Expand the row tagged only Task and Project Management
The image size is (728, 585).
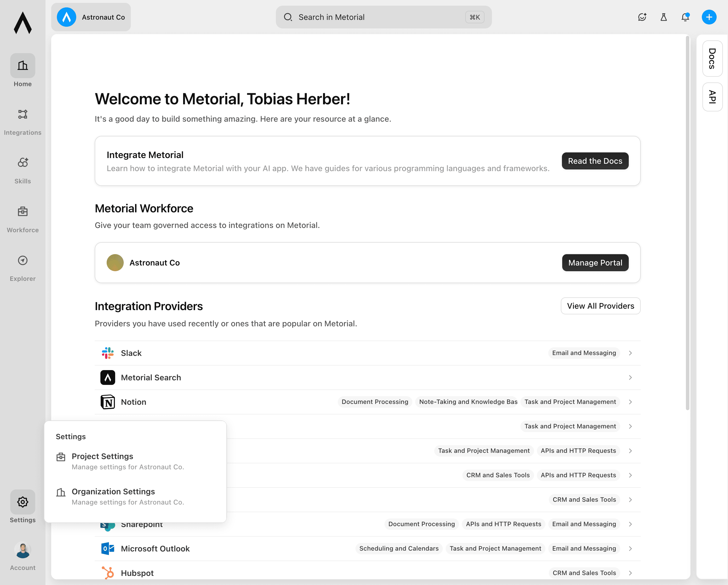coord(630,426)
